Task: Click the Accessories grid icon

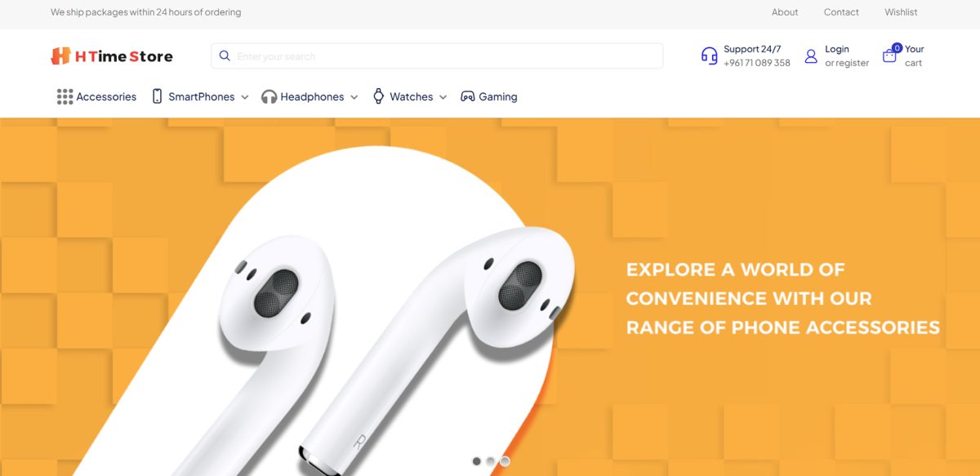Action: (65, 96)
